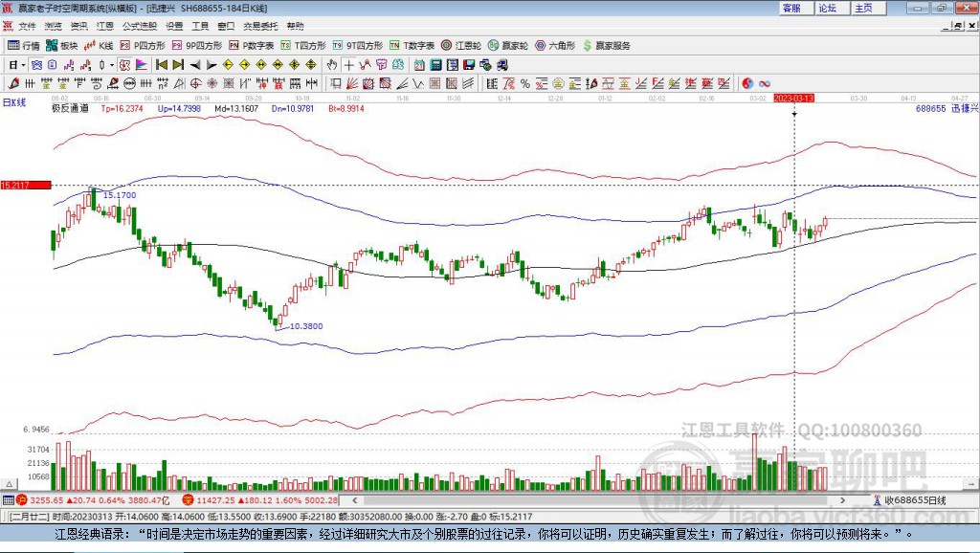The width and height of the screenshot is (980, 553).
Task: Open 赢家服务 with the dollar icon
Action: (x=607, y=46)
